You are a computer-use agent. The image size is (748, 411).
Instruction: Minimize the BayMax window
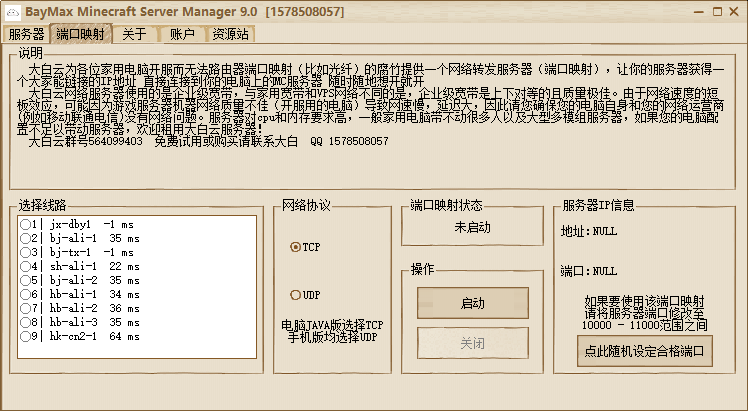pyautogui.click(x=699, y=11)
